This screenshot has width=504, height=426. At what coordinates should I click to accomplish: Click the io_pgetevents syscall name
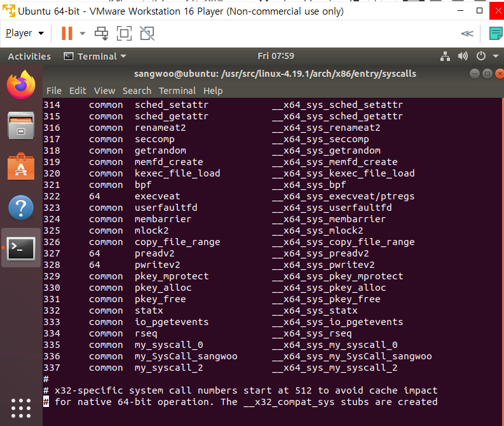172,322
